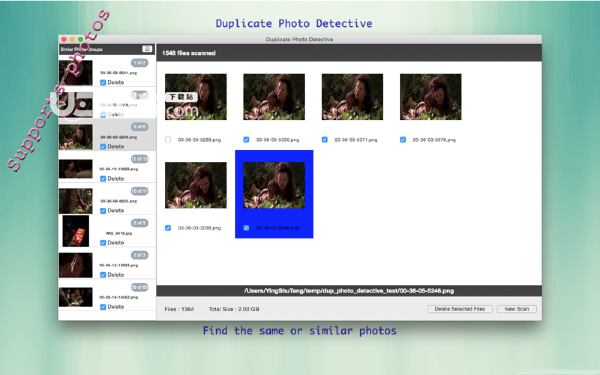Click the '12 of 13' count badge

(139, 159)
